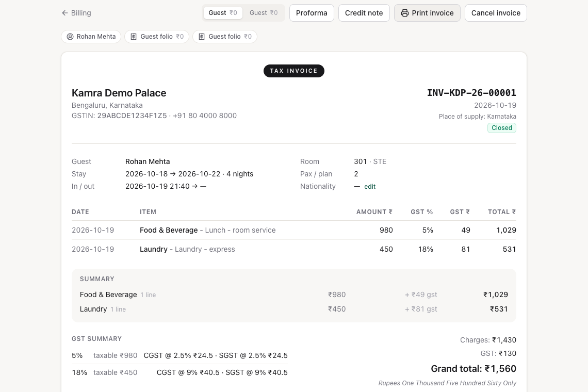Viewport: 588px width, 392px height.
Task: Select the Lunch - room service line item
Action: click(x=294, y=231)
